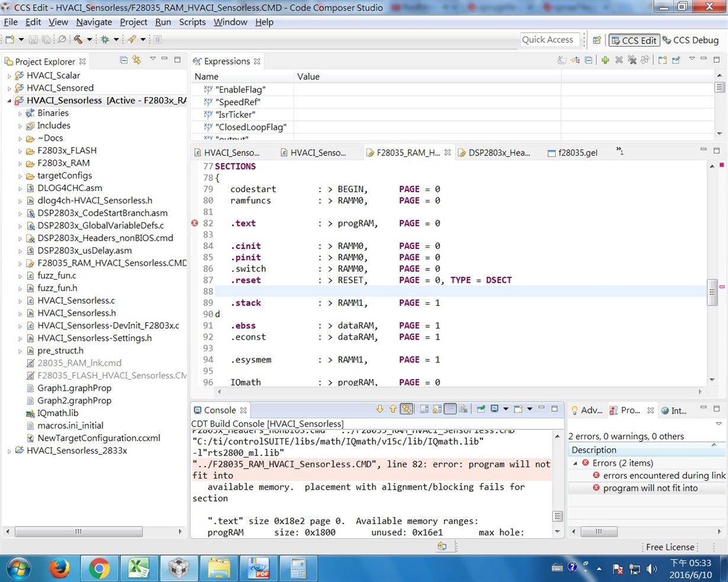Viewport: 728px width, 582px height.
Task: Toggle Show Type Names in Expressions view
Action: (x=562, y=60)
